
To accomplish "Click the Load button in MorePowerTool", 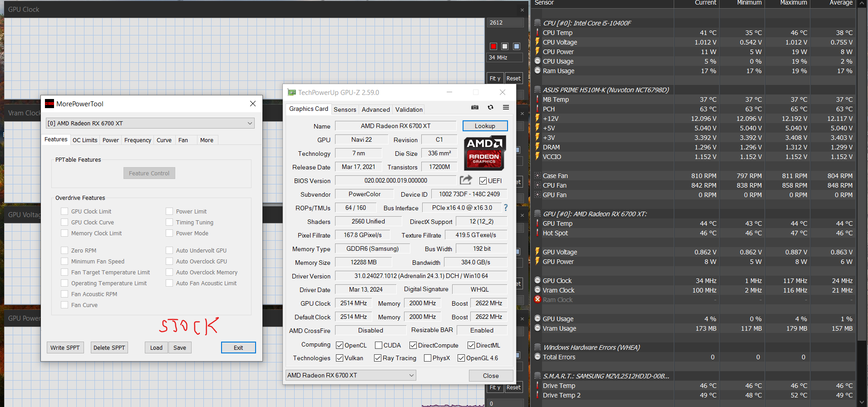I will pos(156,347).
